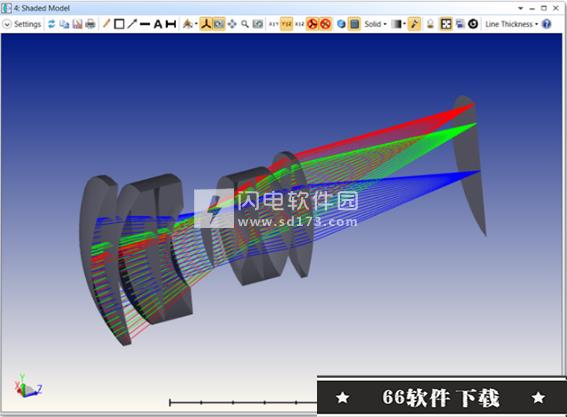Open the Solid display mode dropdown
The height and width of the screenshot is (417, 567).
tap(375, 24)
